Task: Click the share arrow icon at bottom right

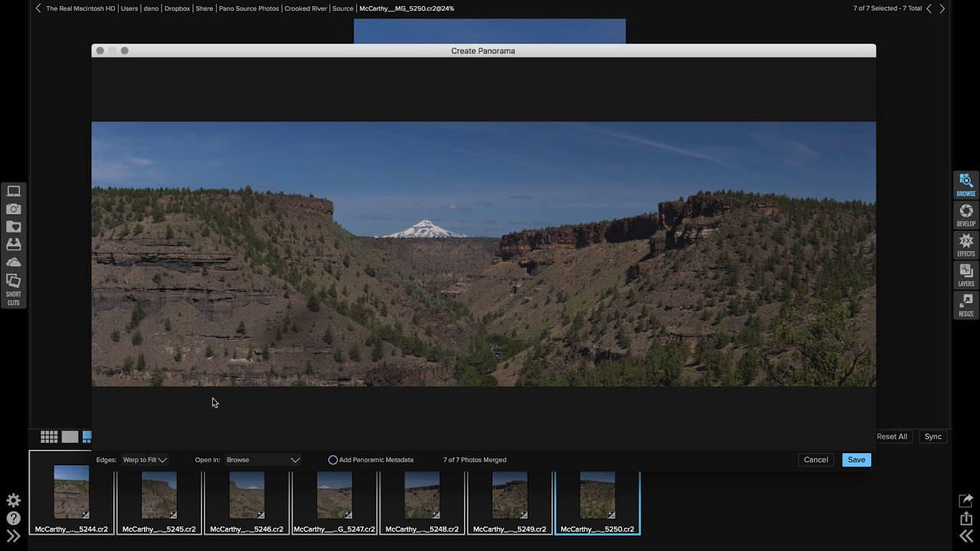Action: click(966, 500)
